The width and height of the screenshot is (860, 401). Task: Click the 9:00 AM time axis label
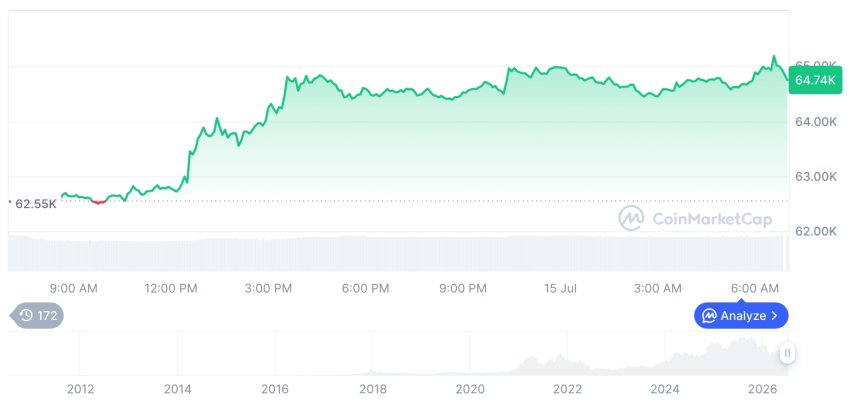73,289
